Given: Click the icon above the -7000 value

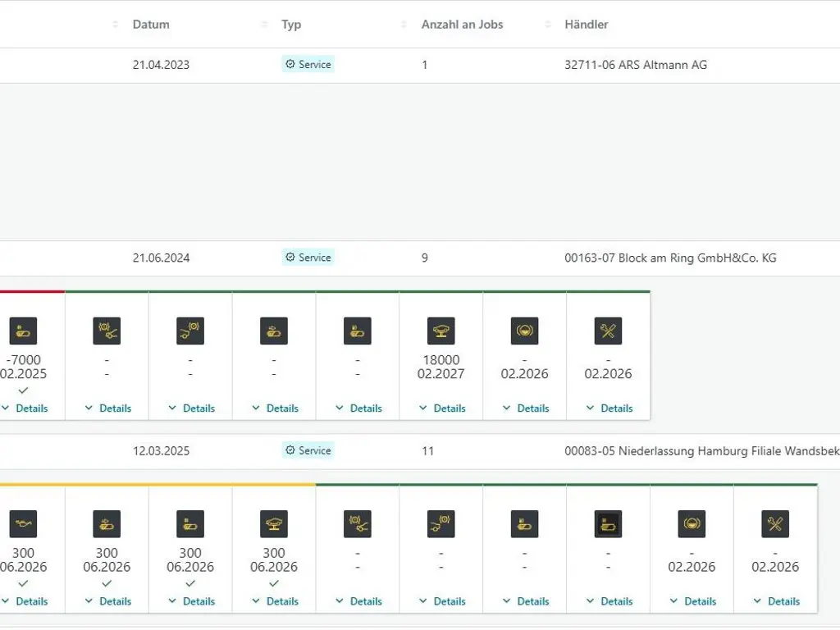Looking at the screenshot, I should (23, 331).
